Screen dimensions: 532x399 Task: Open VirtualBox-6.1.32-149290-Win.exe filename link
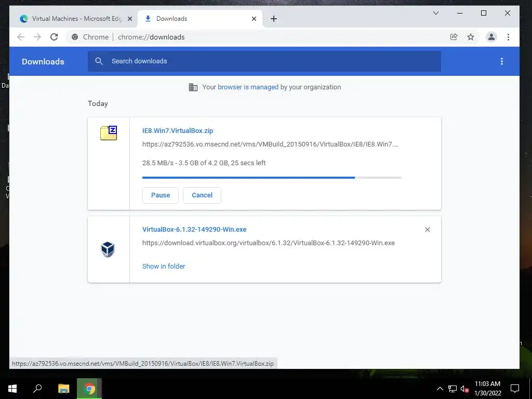(194, 229)
